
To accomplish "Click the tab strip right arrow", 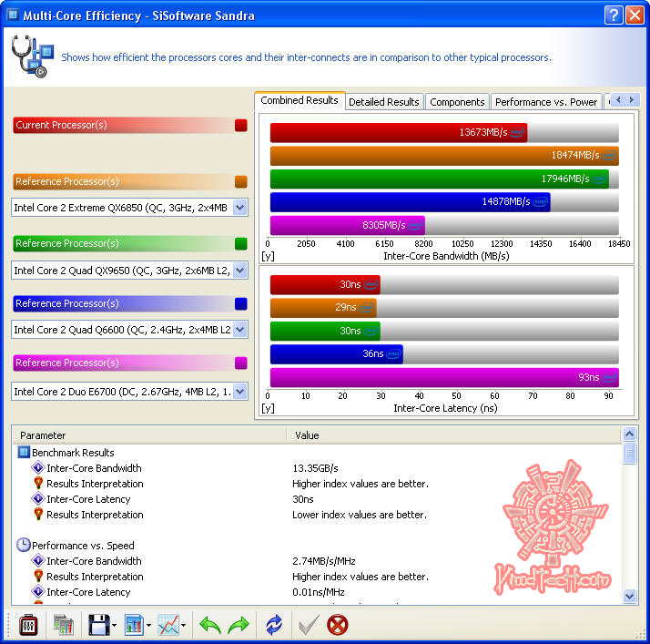I will click(632, 100).
